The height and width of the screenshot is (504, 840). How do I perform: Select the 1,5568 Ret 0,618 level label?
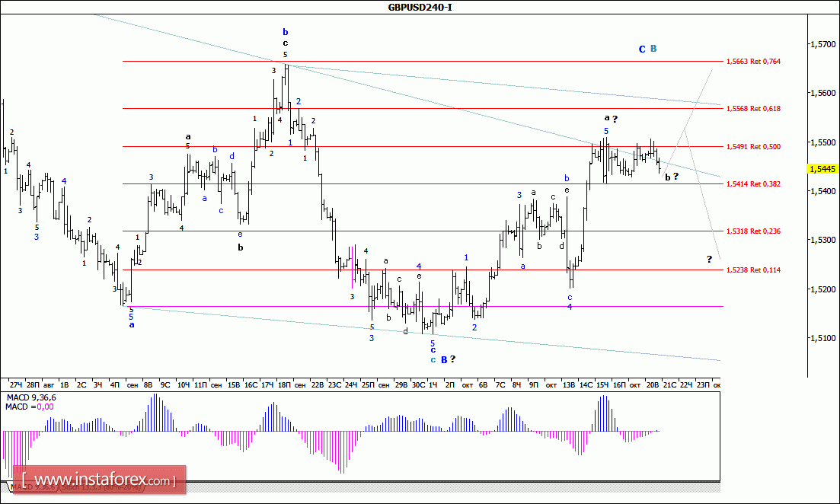[x=753, y=109]
